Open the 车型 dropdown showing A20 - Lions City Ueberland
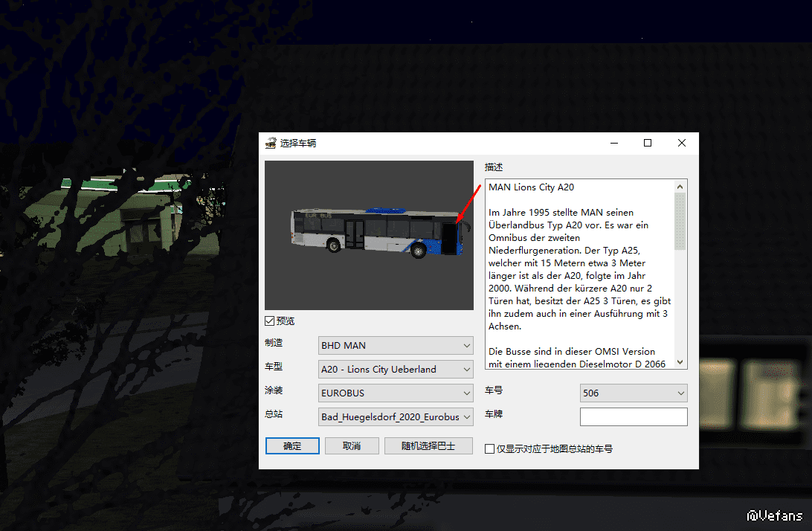Viewport: 812px width, 531px height. [x=396, y=370]
